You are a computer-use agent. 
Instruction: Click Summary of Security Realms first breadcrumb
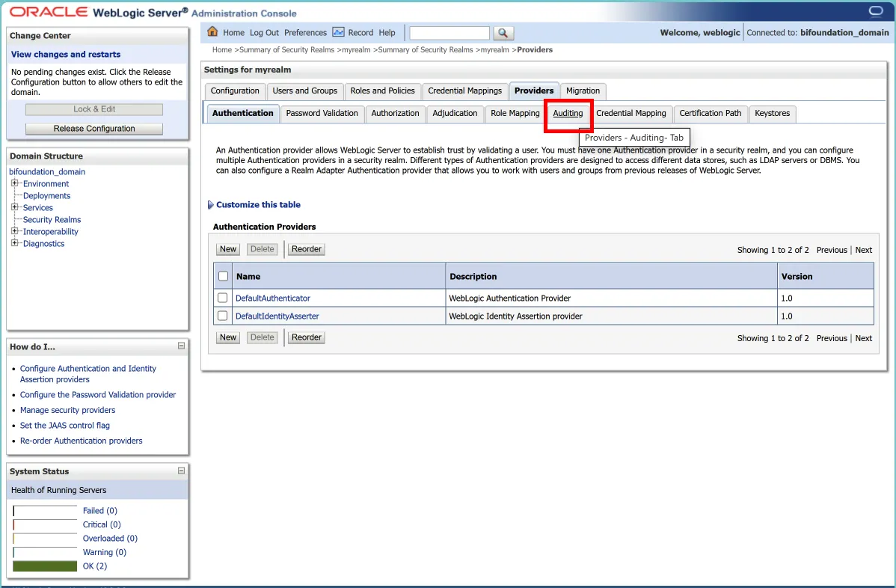pos(287,49)
